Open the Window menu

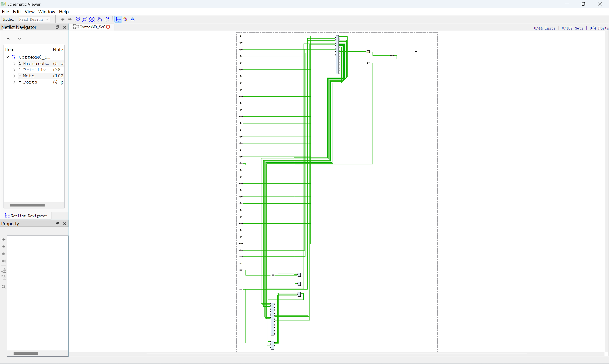pyautogui.click(x=47, y=12)
